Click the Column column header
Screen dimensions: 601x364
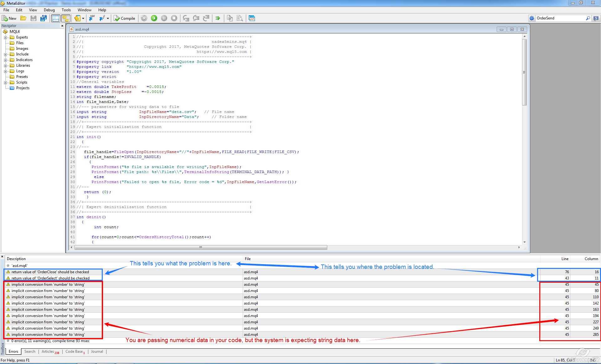tap(585, 259)
